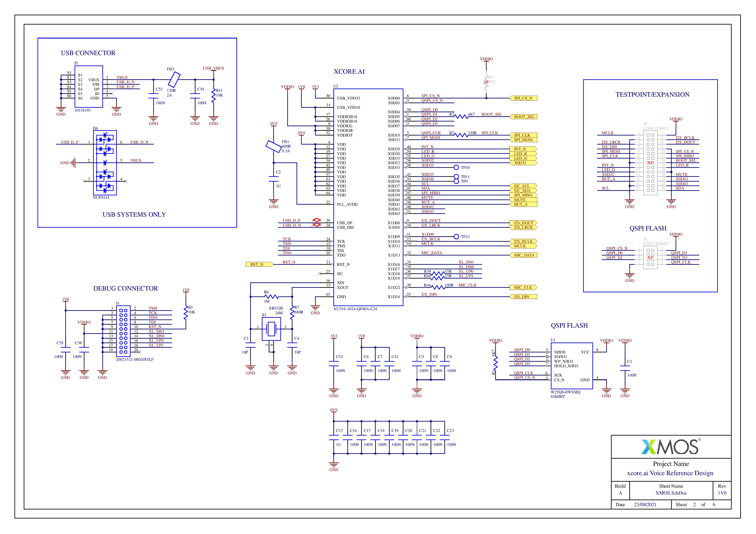Viewport: 756px width, 534px height.
Task: Select the XMOS.SchDoc sheet name
Action: point(671,493)
